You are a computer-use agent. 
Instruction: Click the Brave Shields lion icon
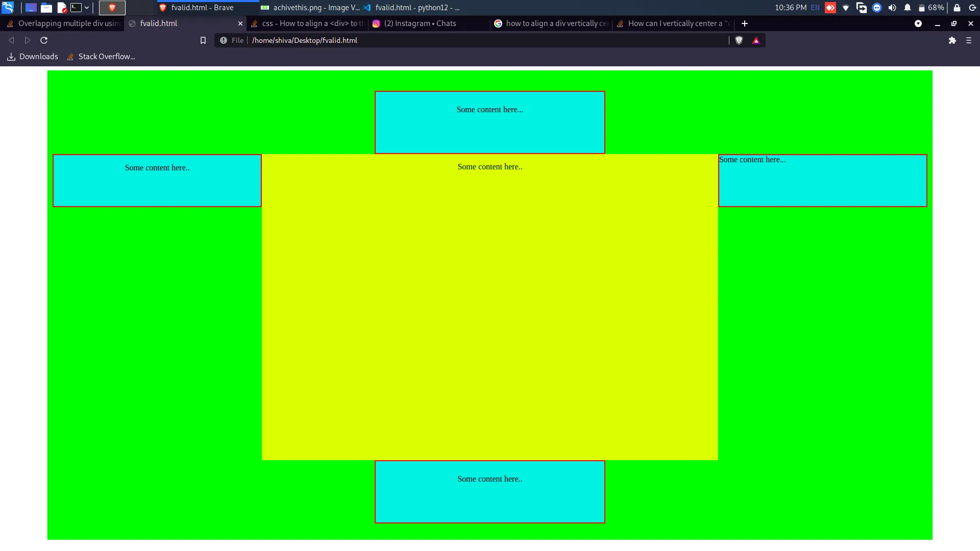pyautogui.click(x=739, y=40)
